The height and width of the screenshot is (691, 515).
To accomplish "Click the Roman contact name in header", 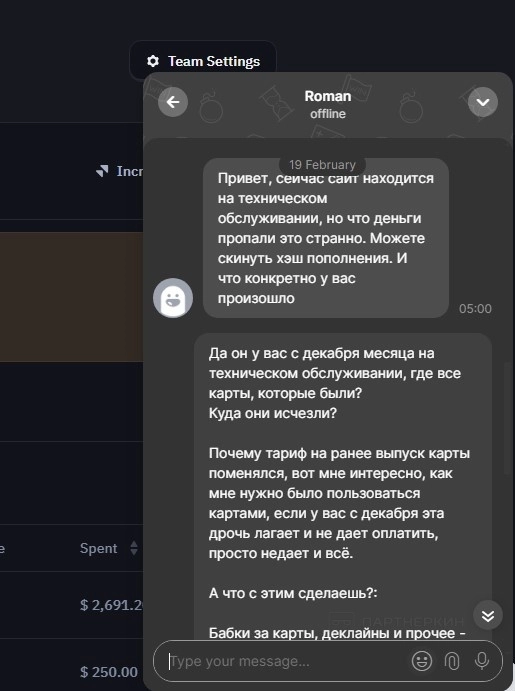I will (x=328, y=96).
